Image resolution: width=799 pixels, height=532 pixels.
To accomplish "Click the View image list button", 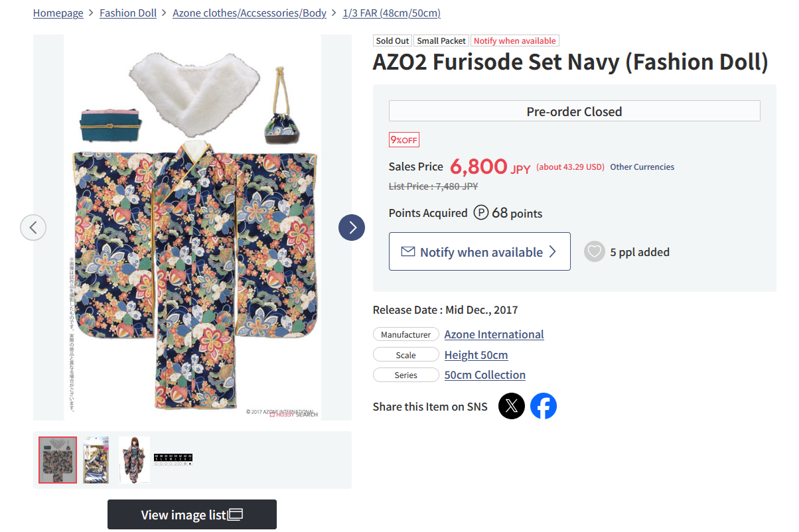I will coord(192,515).
